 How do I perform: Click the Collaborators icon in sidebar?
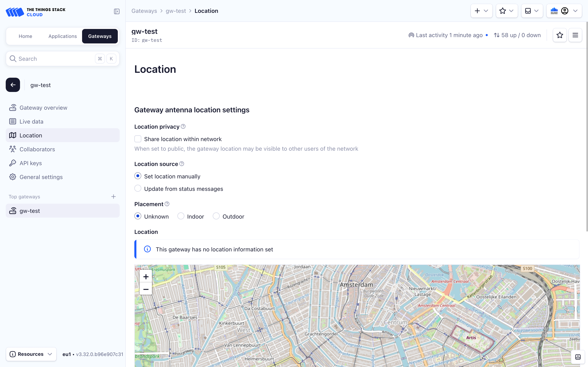(13, 149)
